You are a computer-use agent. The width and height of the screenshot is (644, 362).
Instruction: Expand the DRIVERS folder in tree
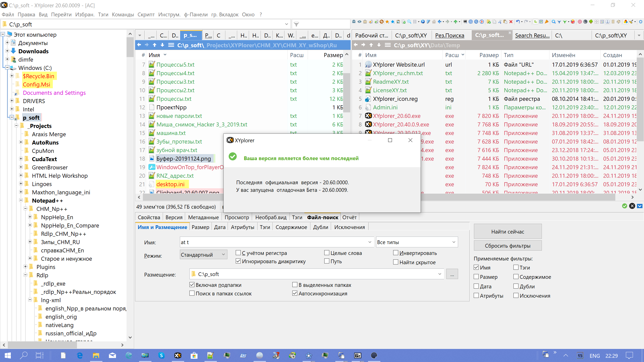click(x=12, y=101)
